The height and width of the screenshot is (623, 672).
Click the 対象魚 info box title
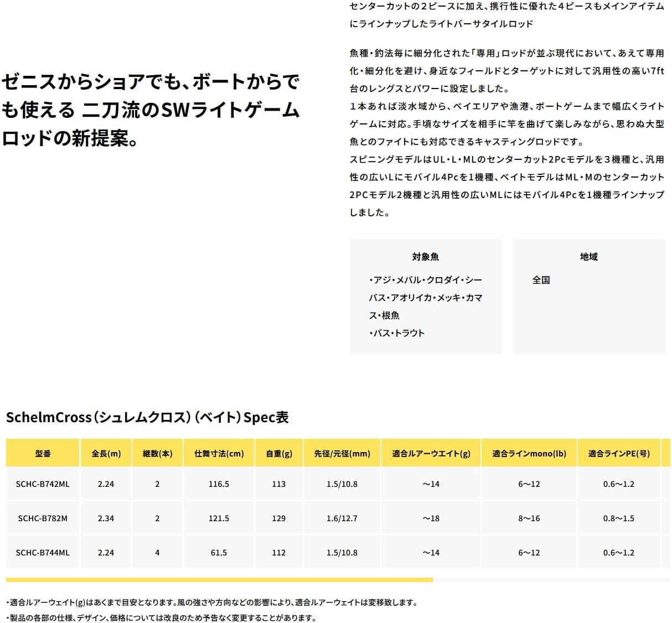(x=425, y=257)
